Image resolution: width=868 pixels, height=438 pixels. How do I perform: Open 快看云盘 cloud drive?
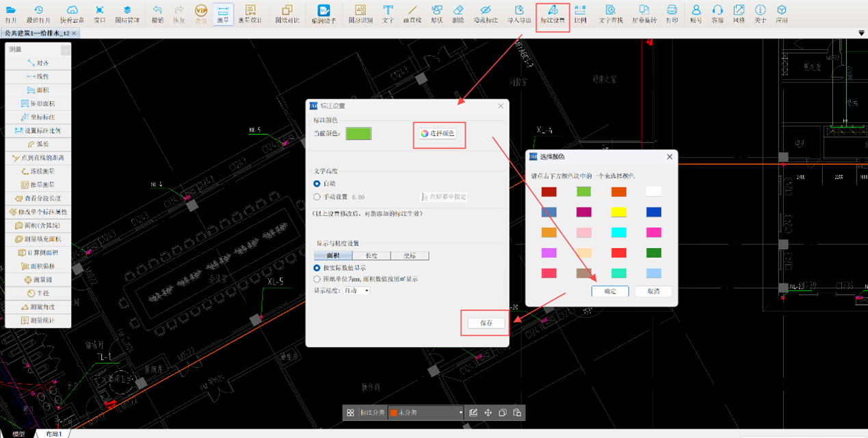tap(72, 12)
